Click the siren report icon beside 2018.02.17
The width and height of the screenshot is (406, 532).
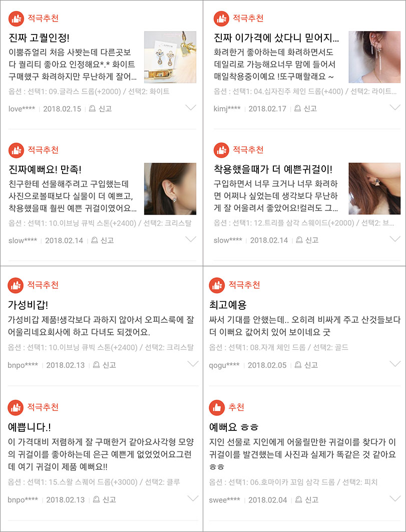click(x=298, y=109)
